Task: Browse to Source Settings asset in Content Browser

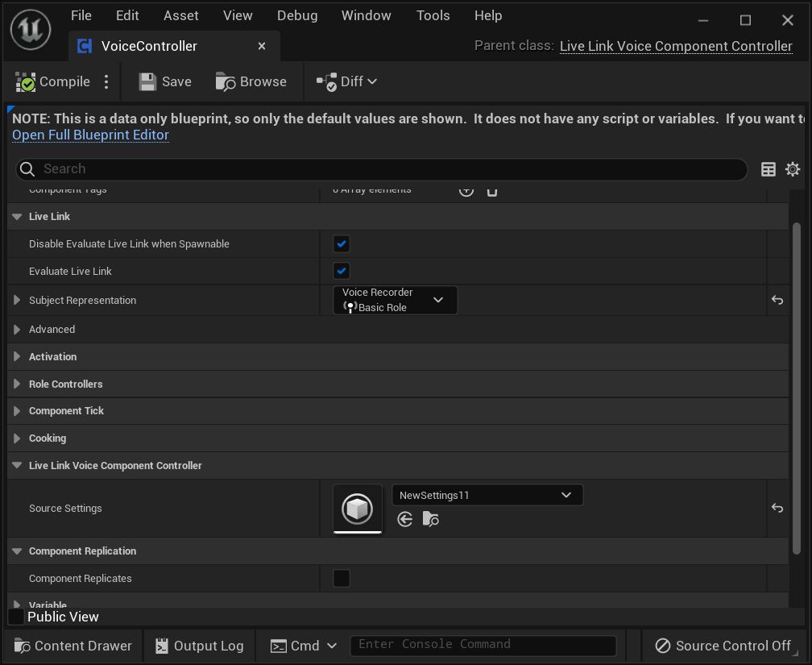Action: 430,519
